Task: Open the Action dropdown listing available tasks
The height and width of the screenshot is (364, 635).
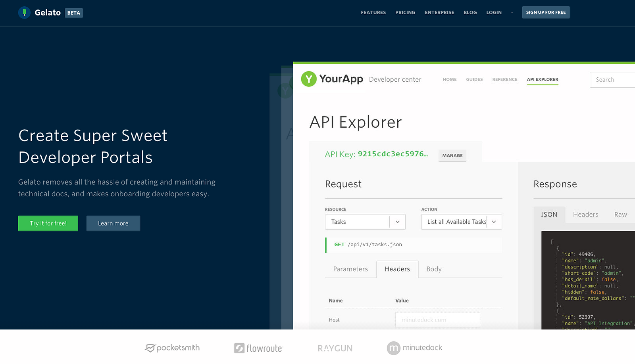Action: [462, 222]
